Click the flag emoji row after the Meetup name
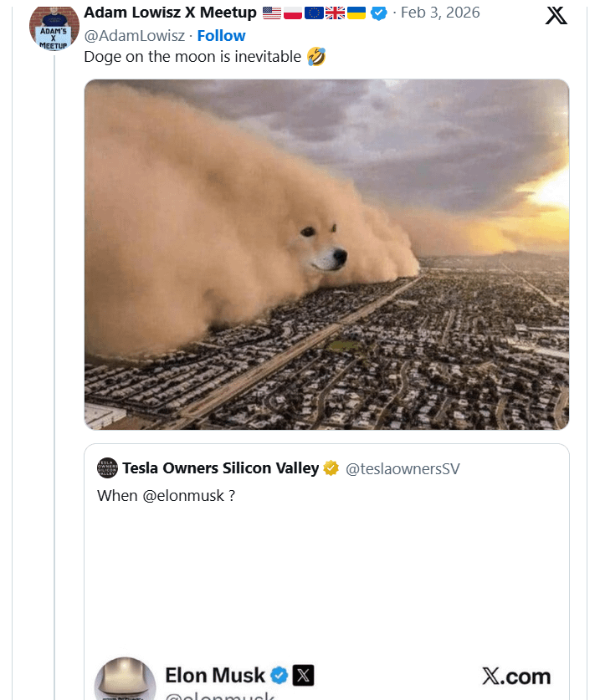Image resolution: width=600 pixels, height=700 pixels. (314, 13)
